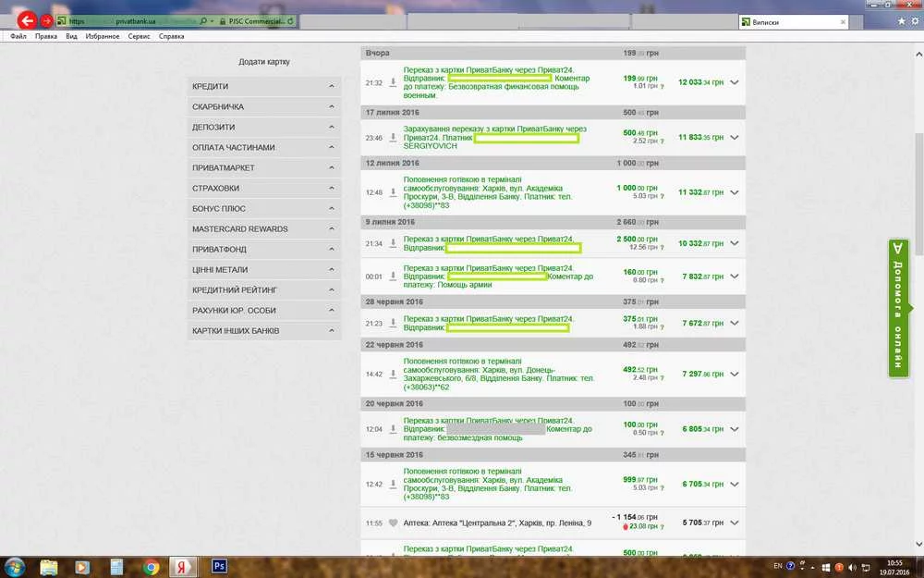The height and width of the screenshot is (578, 924).
Task: Click the volume icon in the system tray
Action: click(x=852, y=568)
